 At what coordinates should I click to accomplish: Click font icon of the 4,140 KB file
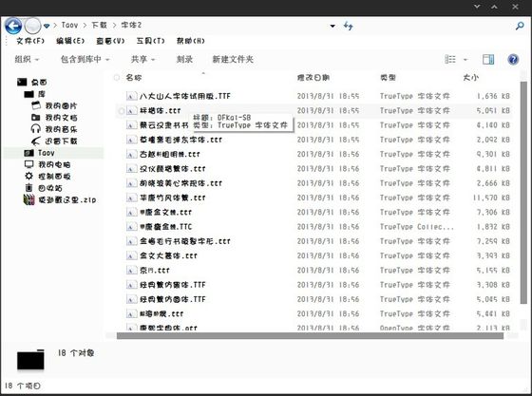tap(132, 125)
